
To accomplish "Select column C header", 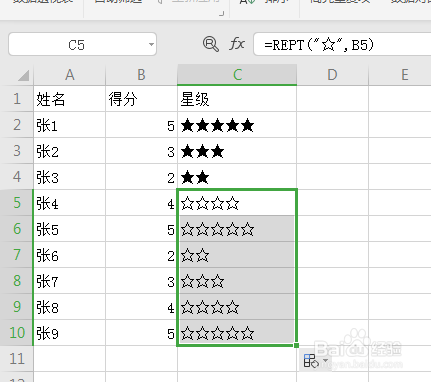I will 237,75.
